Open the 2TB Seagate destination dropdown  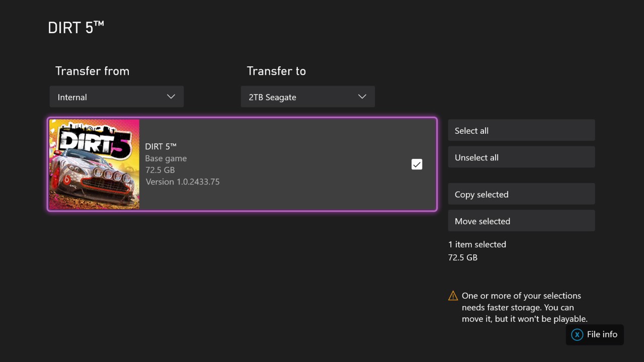coord(308,97)
